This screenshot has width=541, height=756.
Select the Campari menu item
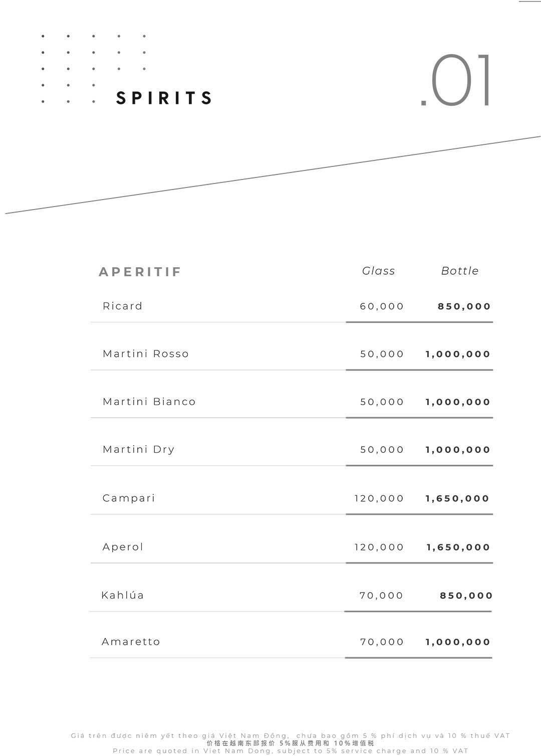129,498
